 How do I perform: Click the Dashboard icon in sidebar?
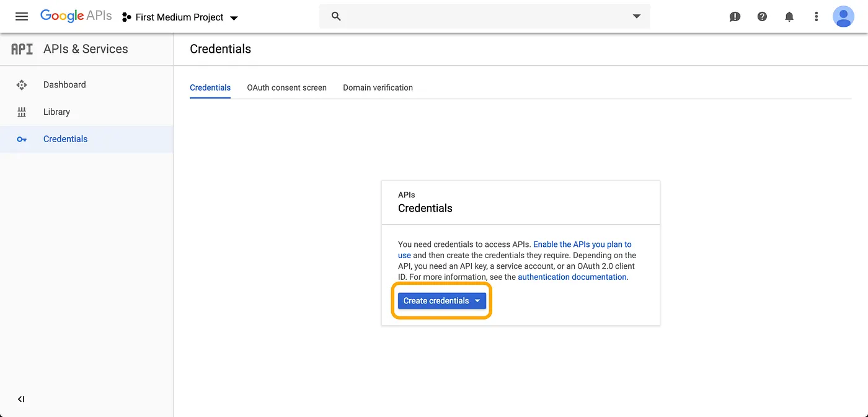[22, 85]
